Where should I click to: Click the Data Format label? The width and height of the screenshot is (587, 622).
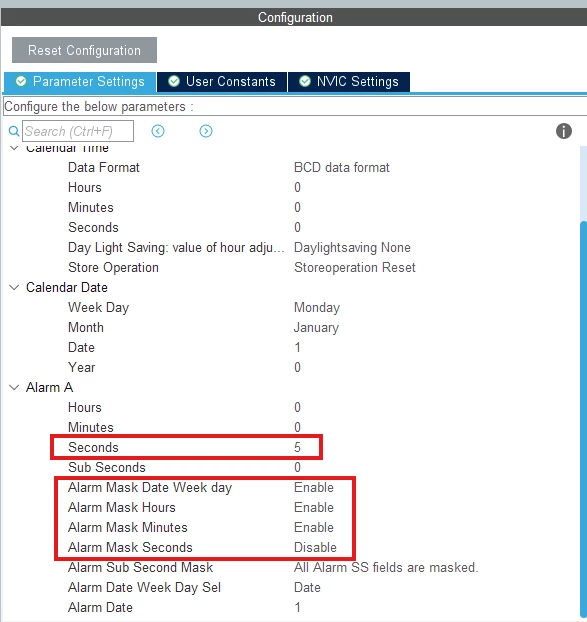point(104,167)
